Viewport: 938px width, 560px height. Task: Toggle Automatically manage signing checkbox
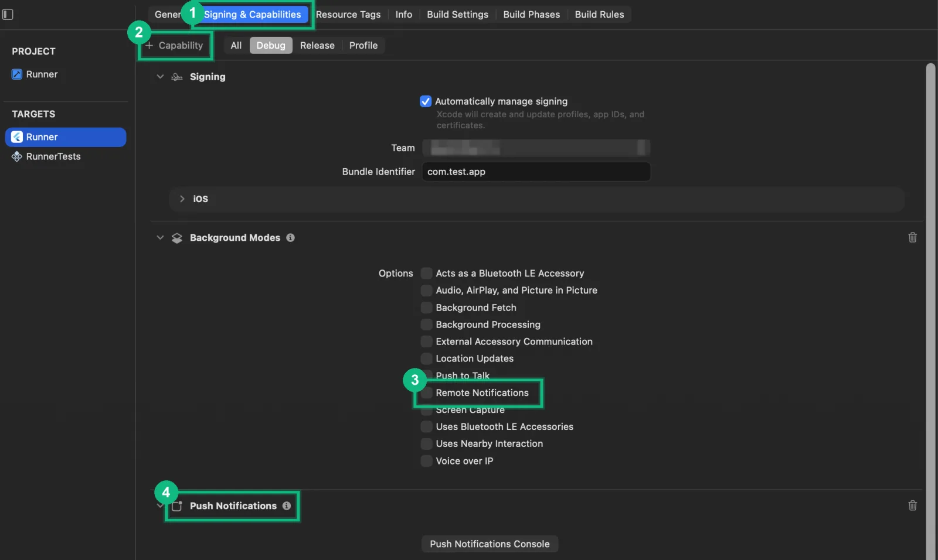pyautogui.click(x=426, y=101)
